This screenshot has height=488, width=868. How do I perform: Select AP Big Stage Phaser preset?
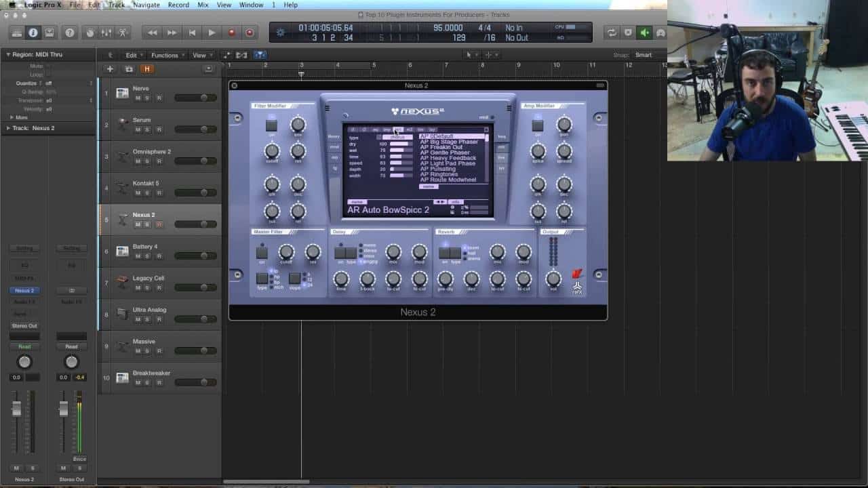click(x=449, y=142)
